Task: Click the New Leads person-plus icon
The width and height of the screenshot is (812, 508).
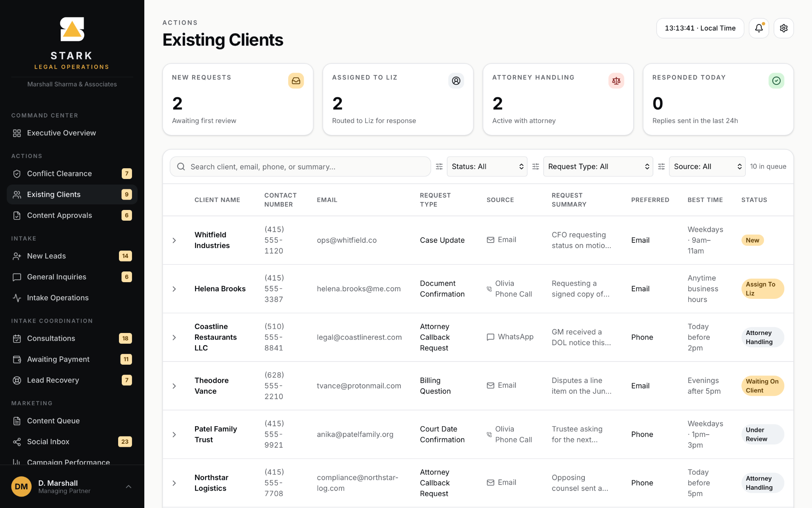Action: [17, 256]
